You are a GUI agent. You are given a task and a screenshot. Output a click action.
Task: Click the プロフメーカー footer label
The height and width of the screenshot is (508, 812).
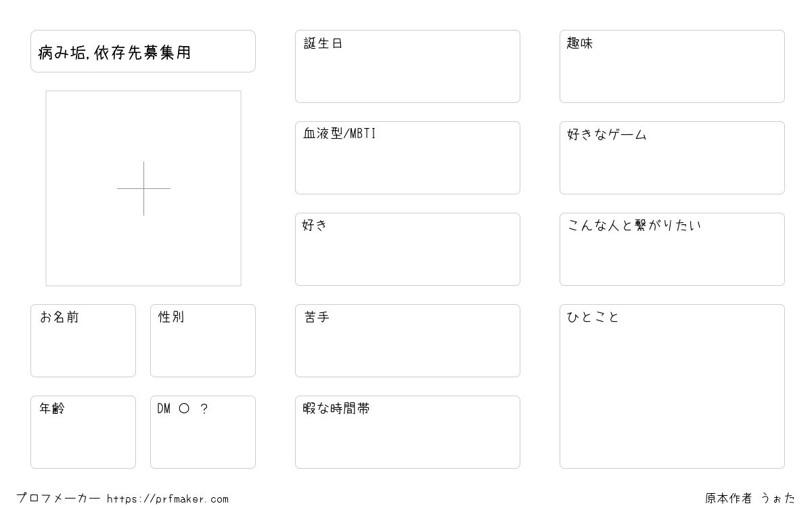tap(58, 499)
